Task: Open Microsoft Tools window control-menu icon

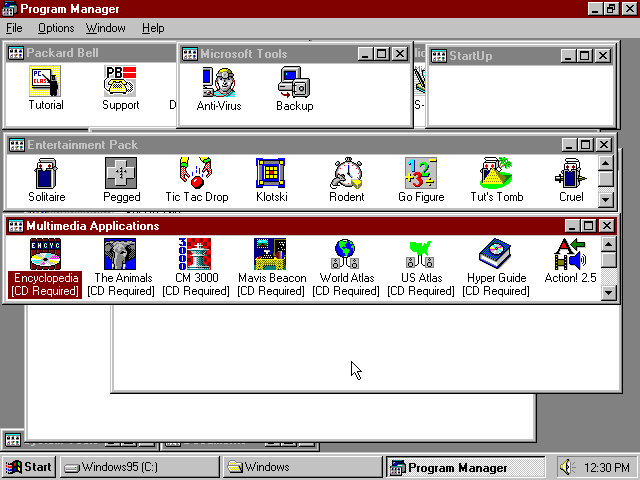Action: 190,54
